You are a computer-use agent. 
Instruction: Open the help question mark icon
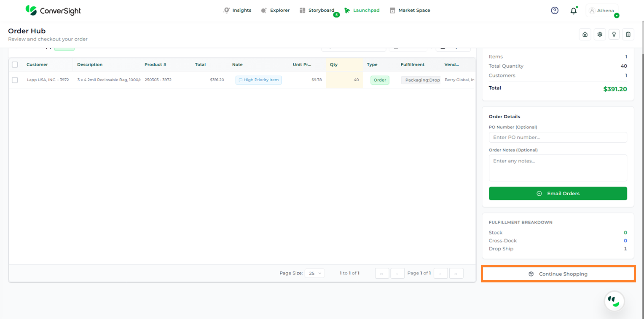555,11
